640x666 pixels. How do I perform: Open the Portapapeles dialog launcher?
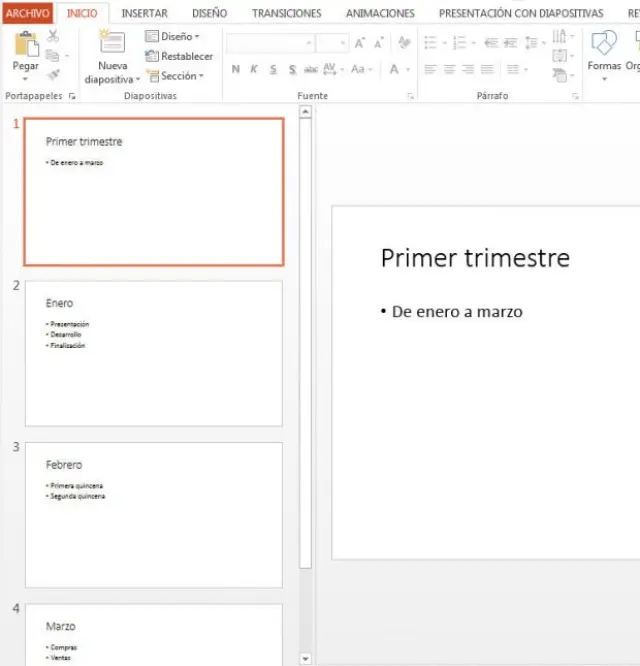pos(72,96)
